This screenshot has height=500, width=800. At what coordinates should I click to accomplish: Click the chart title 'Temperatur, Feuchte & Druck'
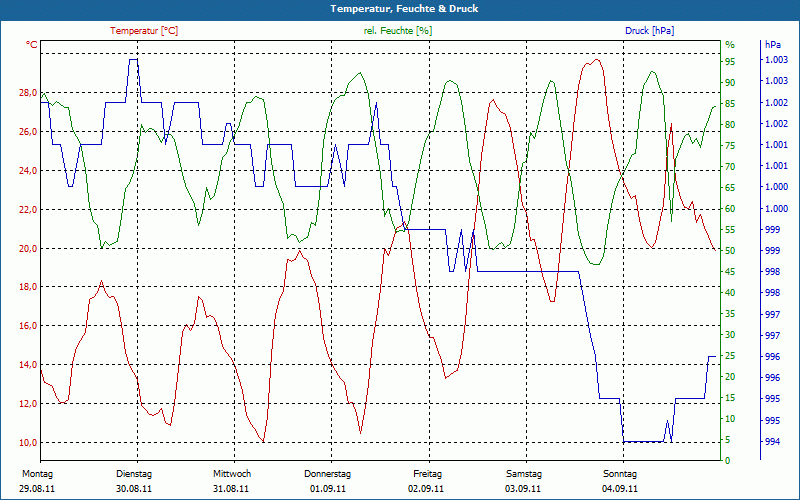[404, 9]
